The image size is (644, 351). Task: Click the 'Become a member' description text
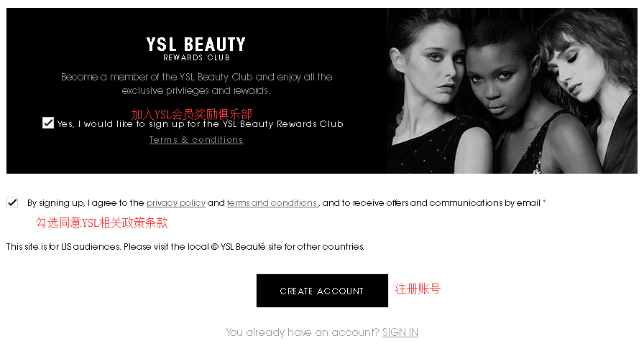(x=196, y=84)
